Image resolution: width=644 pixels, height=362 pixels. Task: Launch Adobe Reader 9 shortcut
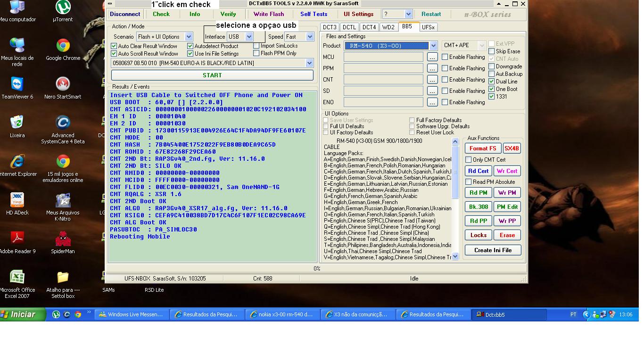[17, 242]
